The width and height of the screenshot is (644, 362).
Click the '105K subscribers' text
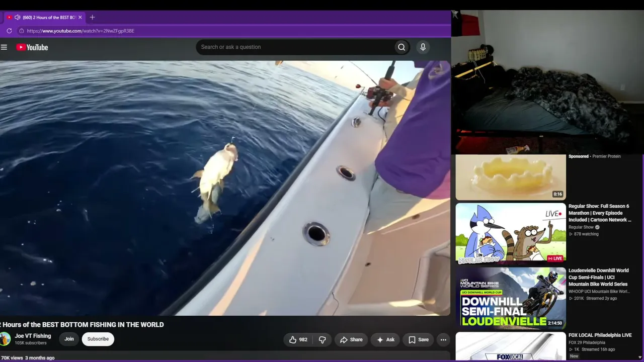[x=31, y=343]
